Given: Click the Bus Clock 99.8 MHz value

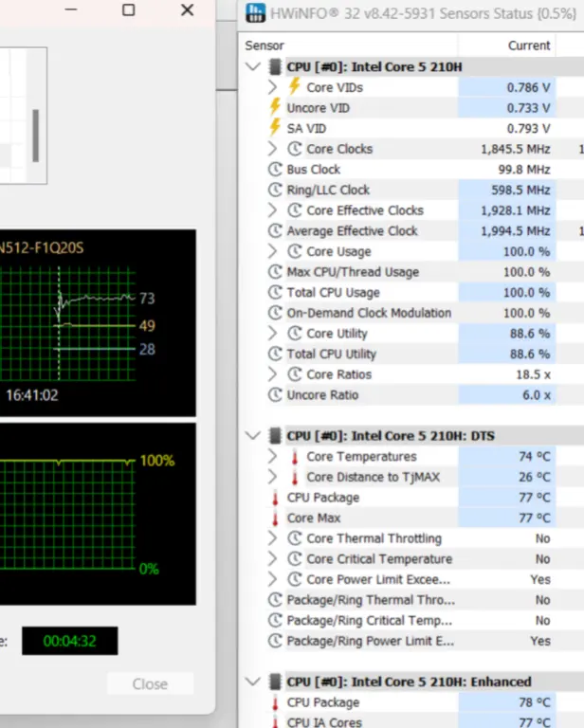Looking at the screenshot, I should pyautogui.click(x=524, y=170).
